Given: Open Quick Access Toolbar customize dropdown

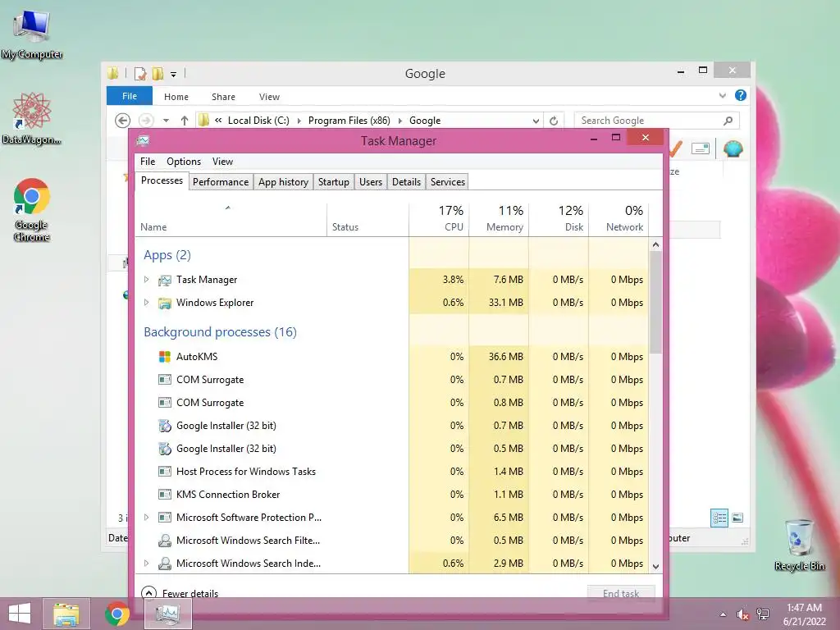Looking at the screenshot, I should click(x=174, y=75).
